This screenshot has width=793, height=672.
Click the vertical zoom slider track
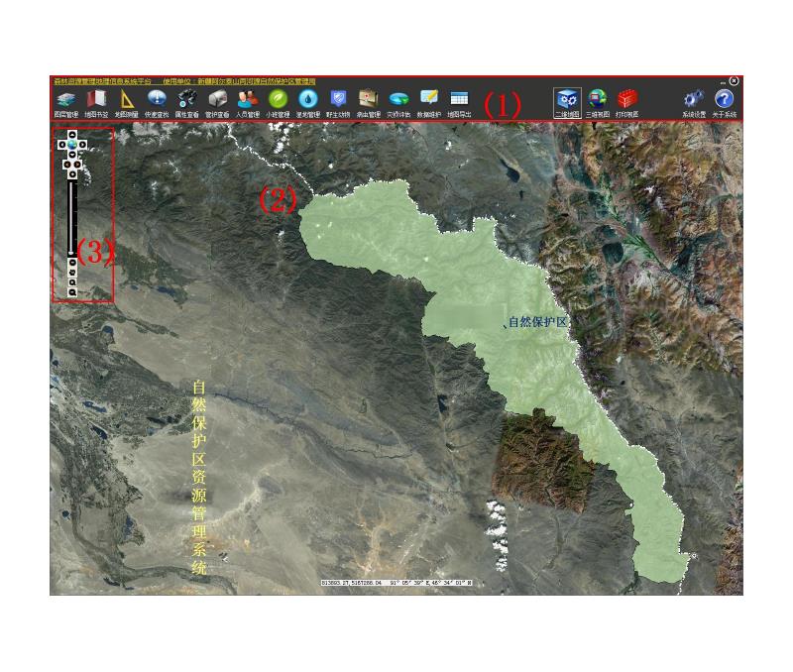pyautogui.click(x=72, y=218)
